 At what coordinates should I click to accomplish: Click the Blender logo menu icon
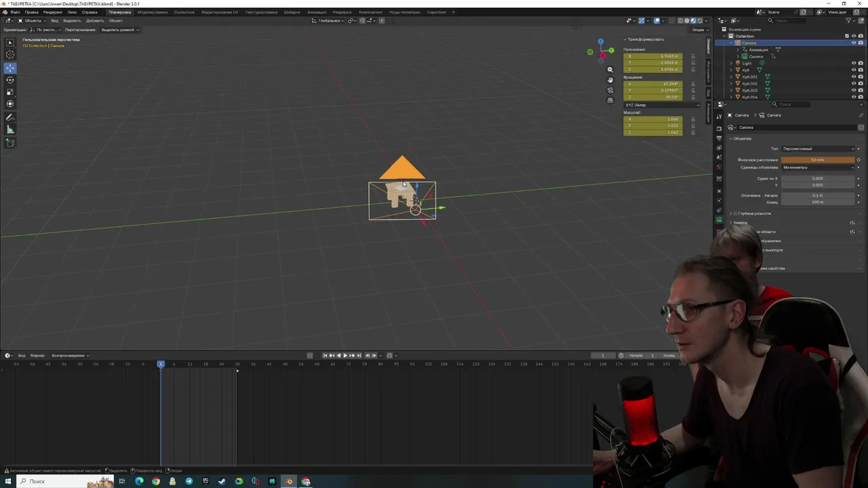tap(6, 12)
